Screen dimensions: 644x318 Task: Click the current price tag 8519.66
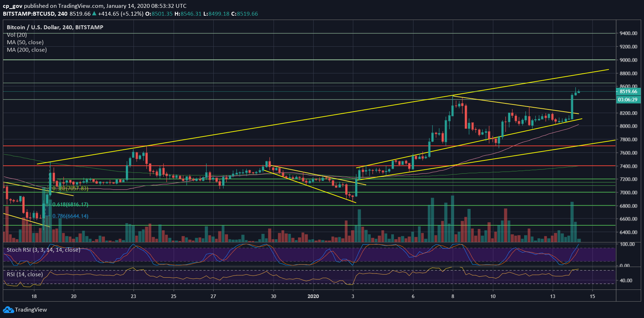pyautogui.click(x=628, y=91)
